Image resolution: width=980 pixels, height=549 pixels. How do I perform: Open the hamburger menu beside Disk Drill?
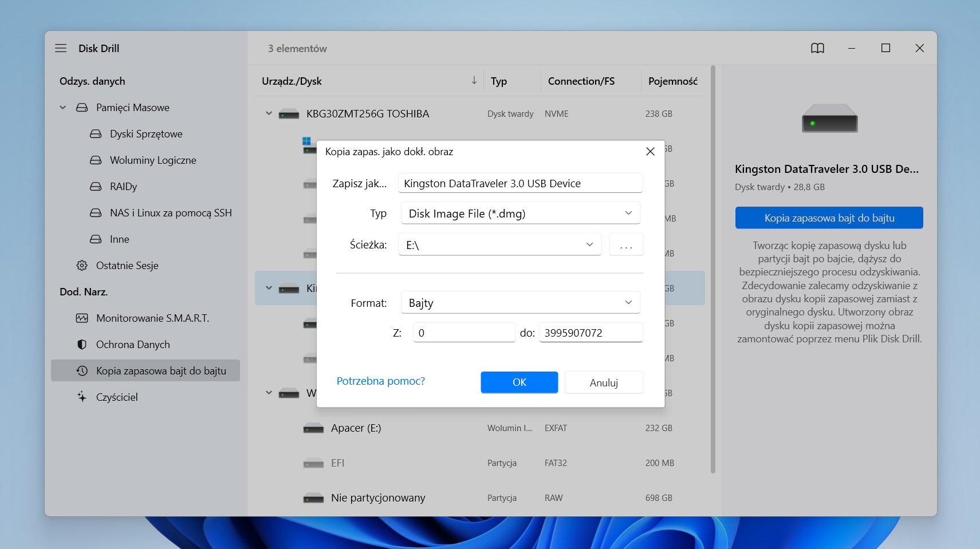click(x=61, y=49)
